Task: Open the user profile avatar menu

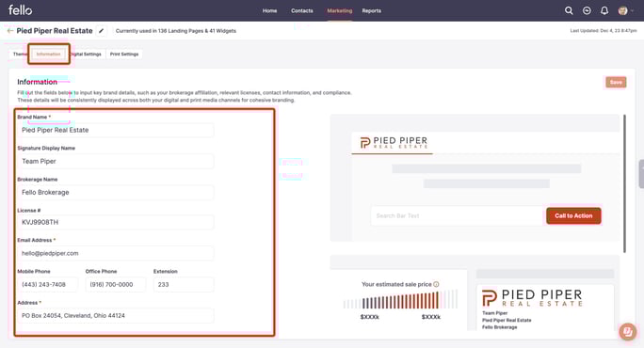Action: 623,10
